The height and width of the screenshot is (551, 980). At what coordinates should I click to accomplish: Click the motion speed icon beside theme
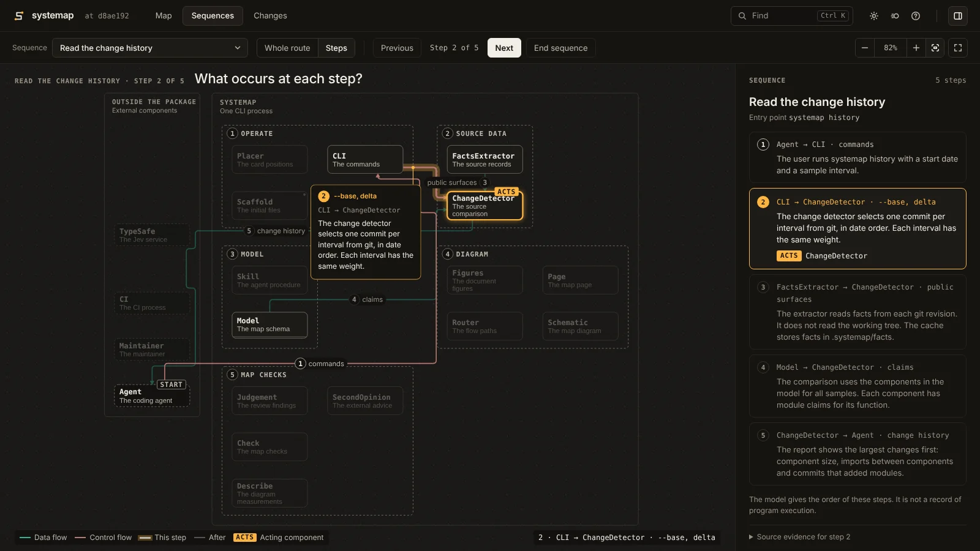pos(895,16)
